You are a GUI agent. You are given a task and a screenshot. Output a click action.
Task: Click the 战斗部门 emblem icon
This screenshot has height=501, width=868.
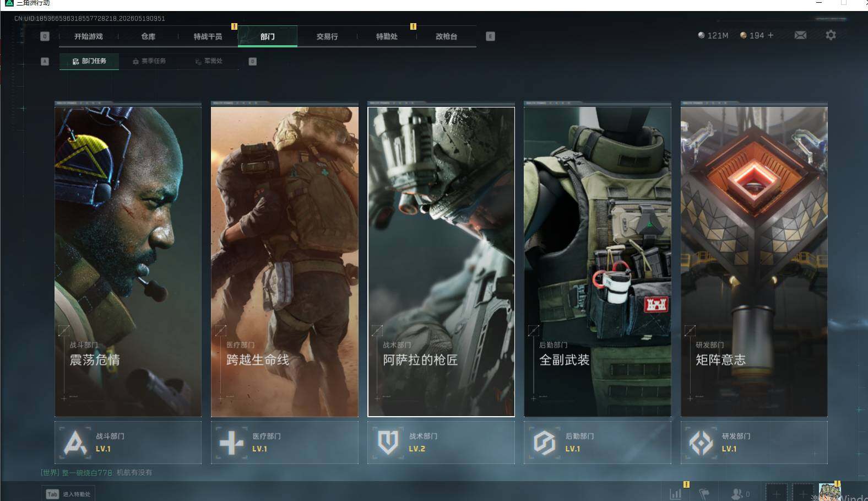(x=75, y=443)
